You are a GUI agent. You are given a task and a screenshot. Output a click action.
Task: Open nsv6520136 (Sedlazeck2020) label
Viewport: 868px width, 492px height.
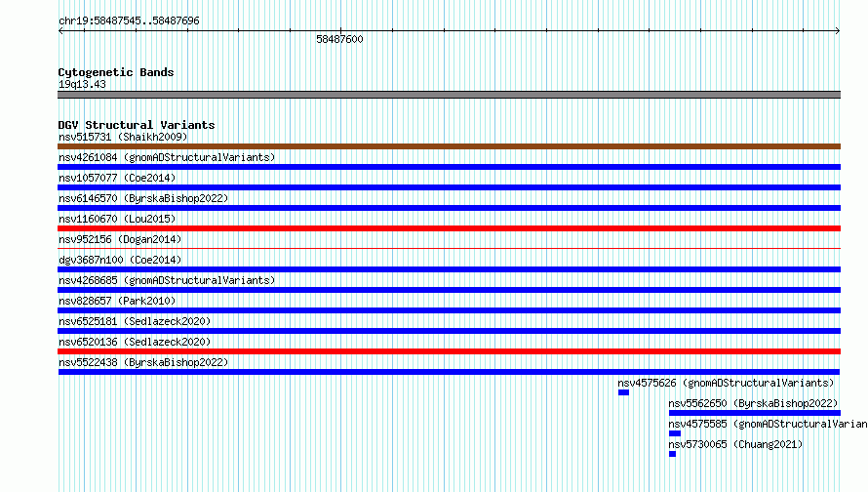135,342
